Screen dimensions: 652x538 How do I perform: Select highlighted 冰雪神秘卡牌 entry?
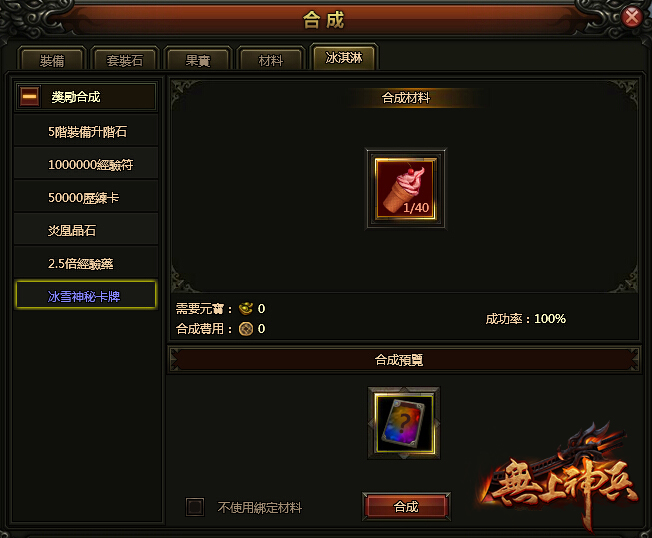[x=86, y=296]
